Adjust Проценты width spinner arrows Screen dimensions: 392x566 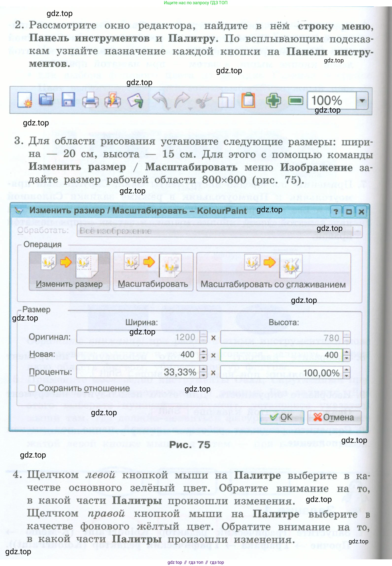point(203,372)
